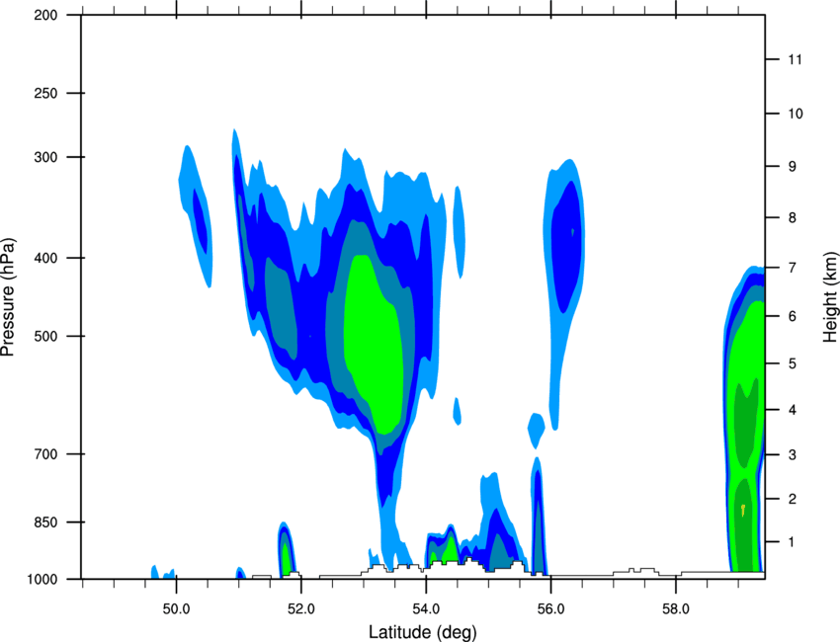Select the 850 pressure tick label
840x642 pixels.
tap(46, 522)
